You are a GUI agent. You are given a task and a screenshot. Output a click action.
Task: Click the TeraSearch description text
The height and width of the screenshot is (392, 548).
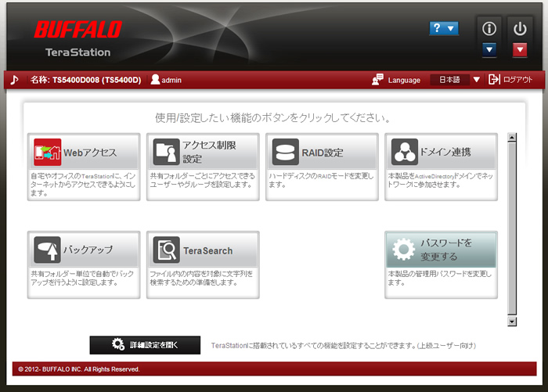(201, 278)
